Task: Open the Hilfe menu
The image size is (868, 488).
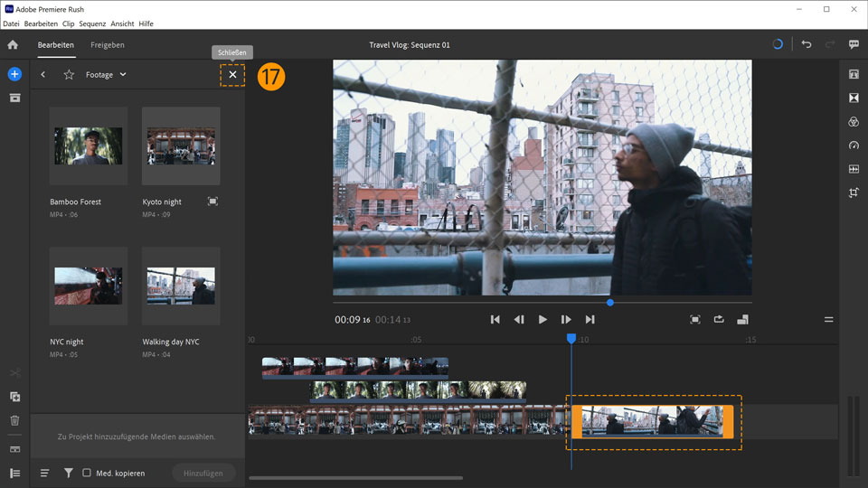Action: 146,23
